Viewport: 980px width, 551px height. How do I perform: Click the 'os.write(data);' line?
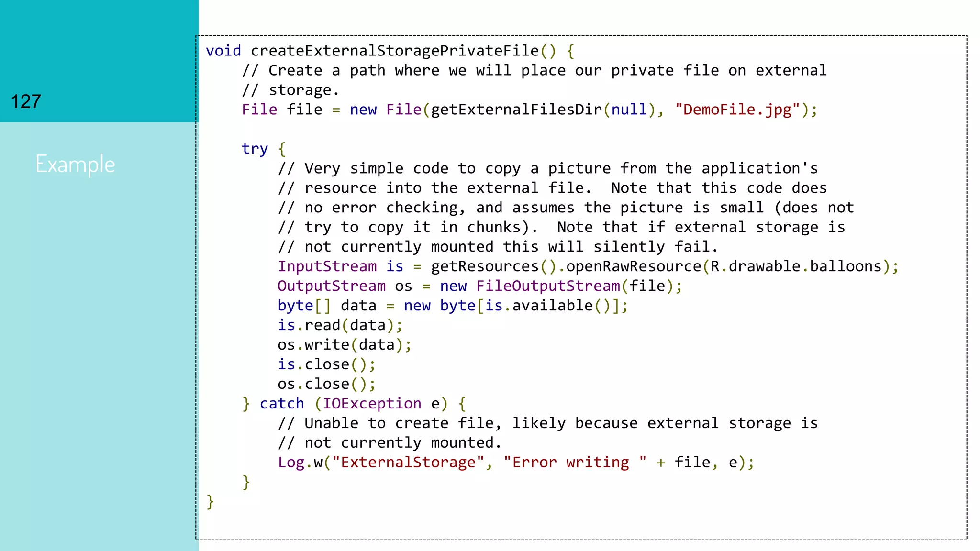tap(345, 345)
